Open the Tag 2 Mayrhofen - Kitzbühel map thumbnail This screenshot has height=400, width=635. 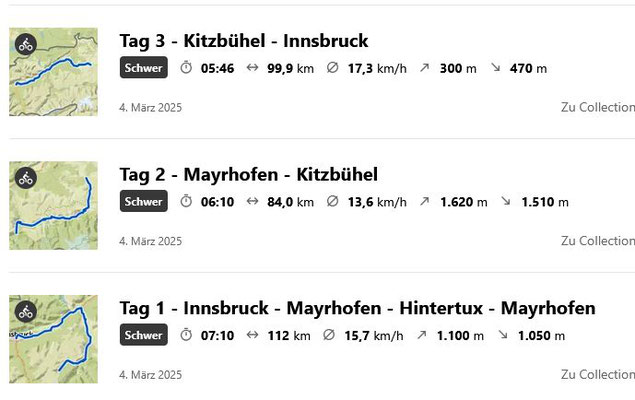point(53,205)
